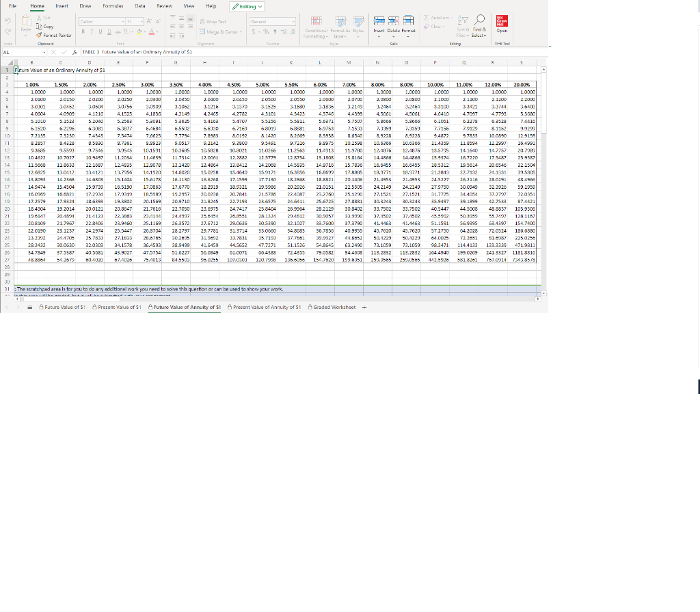This screenshot has height=612, width=700.
Task: Open the Editing mode dropdown
Action: 246,6
